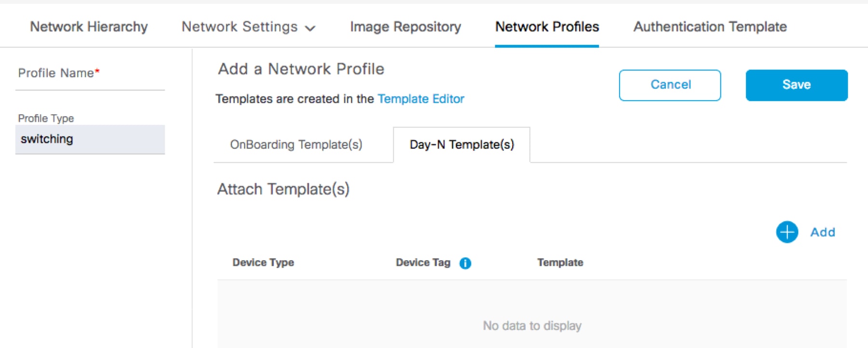Click the Device Type column header
Image resolution: width=868 pixels, height=348 pixels.
(263, 263)
